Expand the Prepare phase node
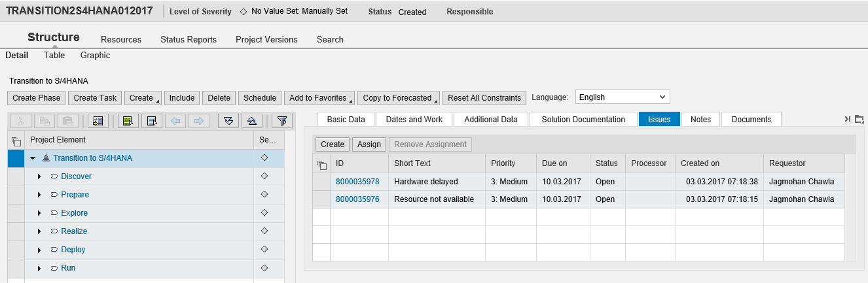The width and height of the screenshot is (868, 283). [39, 195]
